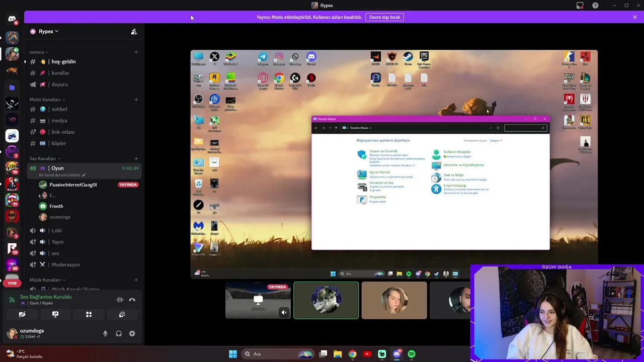Join the ses voice channel

[84, 253]
